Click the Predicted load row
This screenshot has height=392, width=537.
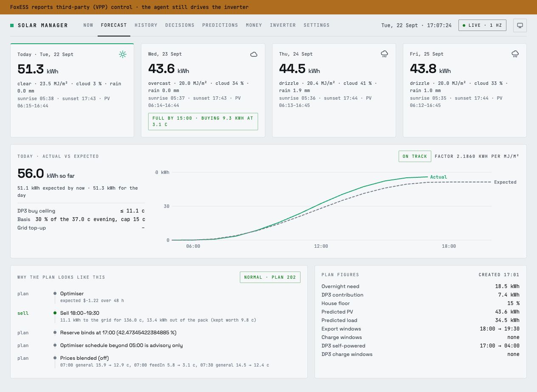[x=420, y=320]
